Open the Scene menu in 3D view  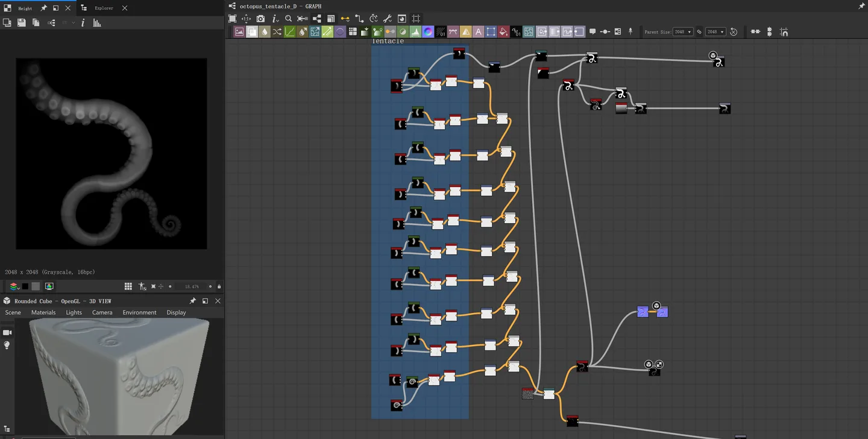(x=13, y=312)
